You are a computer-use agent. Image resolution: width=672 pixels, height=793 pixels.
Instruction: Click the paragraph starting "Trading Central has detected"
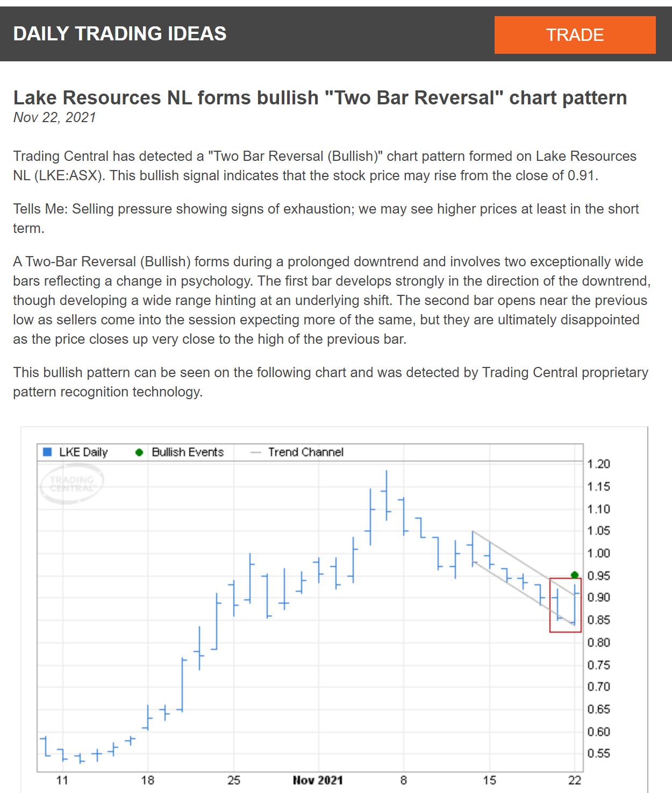click(x=325, y=166)
